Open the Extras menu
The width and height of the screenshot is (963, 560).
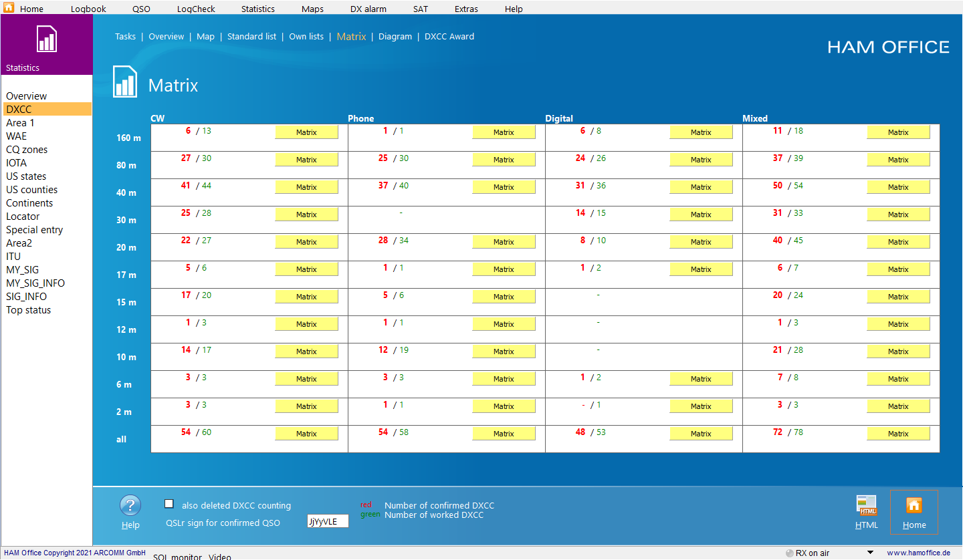[466, 9]
